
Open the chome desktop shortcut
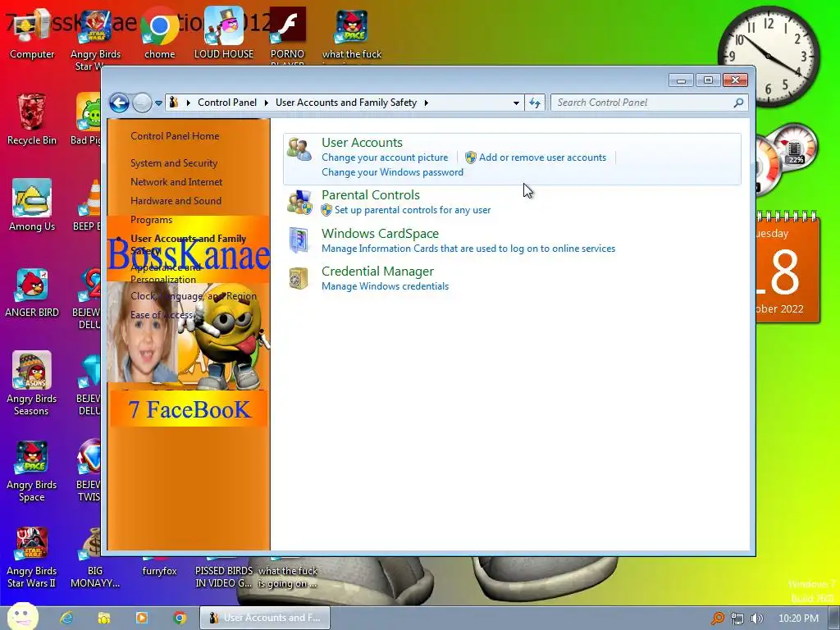(x=160, y=34)
